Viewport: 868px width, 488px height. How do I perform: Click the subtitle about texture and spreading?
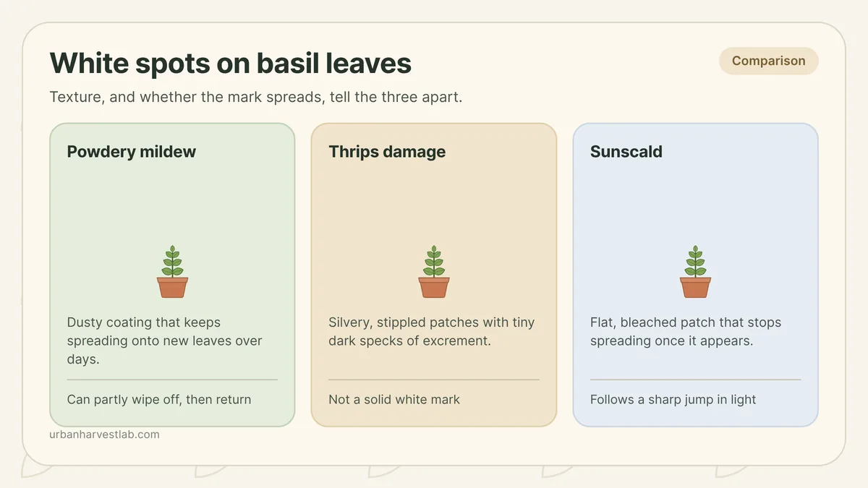click(x=256, y=97)
